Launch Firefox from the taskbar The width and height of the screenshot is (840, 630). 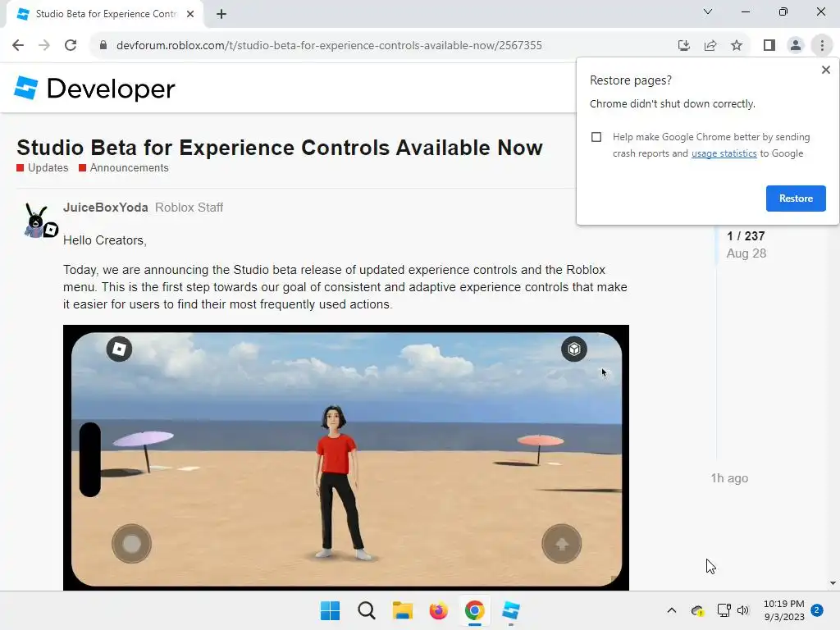tap(438, 610)
